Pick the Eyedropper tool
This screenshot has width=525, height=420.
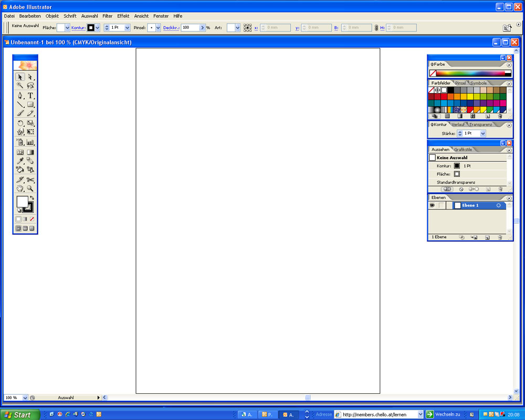click(20, 161)
